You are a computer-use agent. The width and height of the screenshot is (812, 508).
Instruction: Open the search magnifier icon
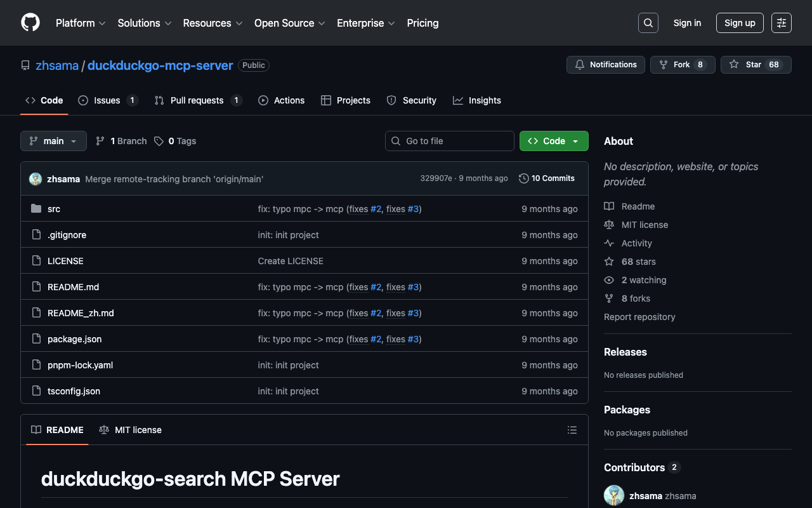(x=648, y=23)
